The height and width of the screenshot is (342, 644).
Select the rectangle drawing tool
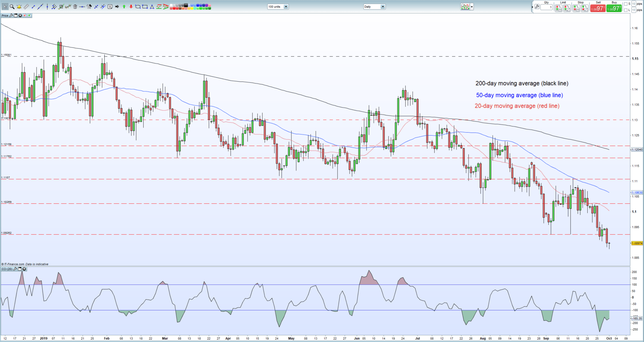click(145, 7)
